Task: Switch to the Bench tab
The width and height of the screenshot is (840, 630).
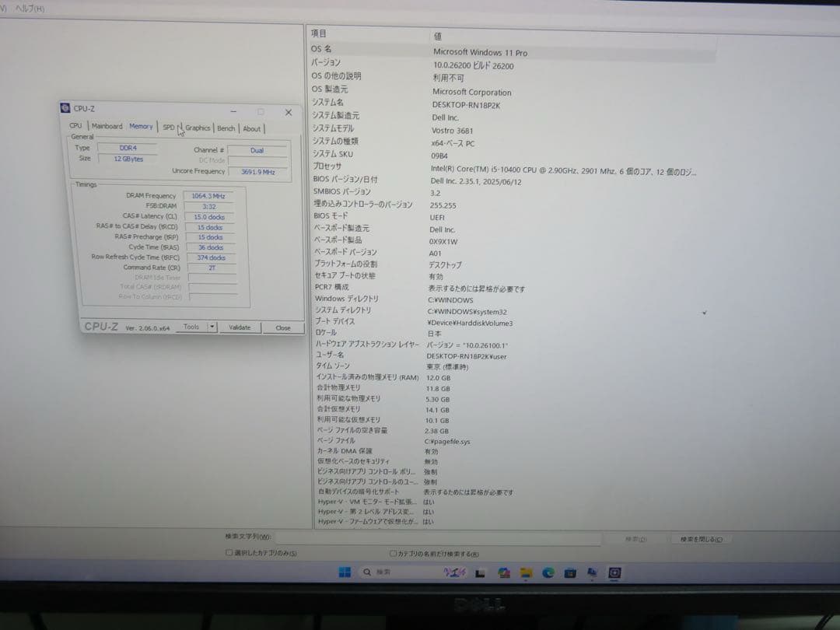Action: [x=226, y=128]
